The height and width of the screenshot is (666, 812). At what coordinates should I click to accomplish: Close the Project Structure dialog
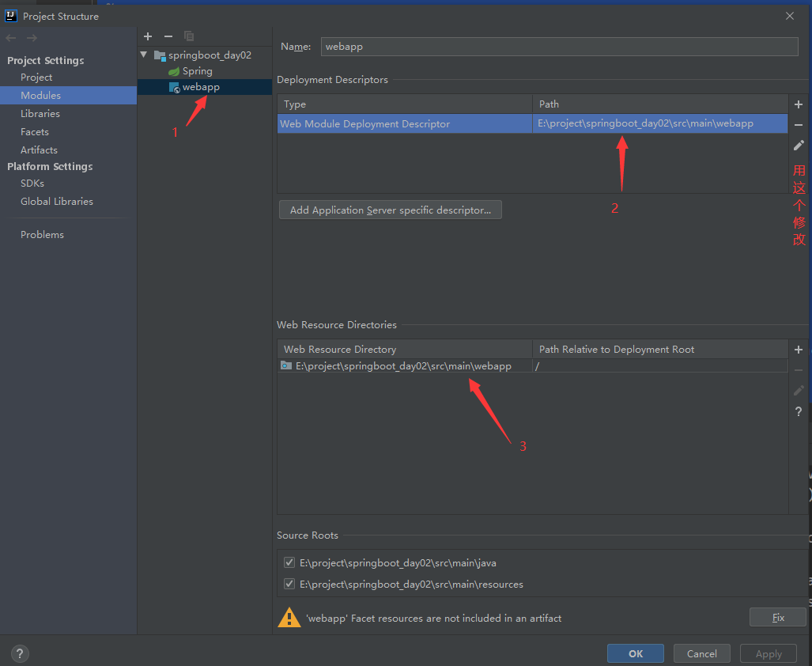[x=790, y=16]
